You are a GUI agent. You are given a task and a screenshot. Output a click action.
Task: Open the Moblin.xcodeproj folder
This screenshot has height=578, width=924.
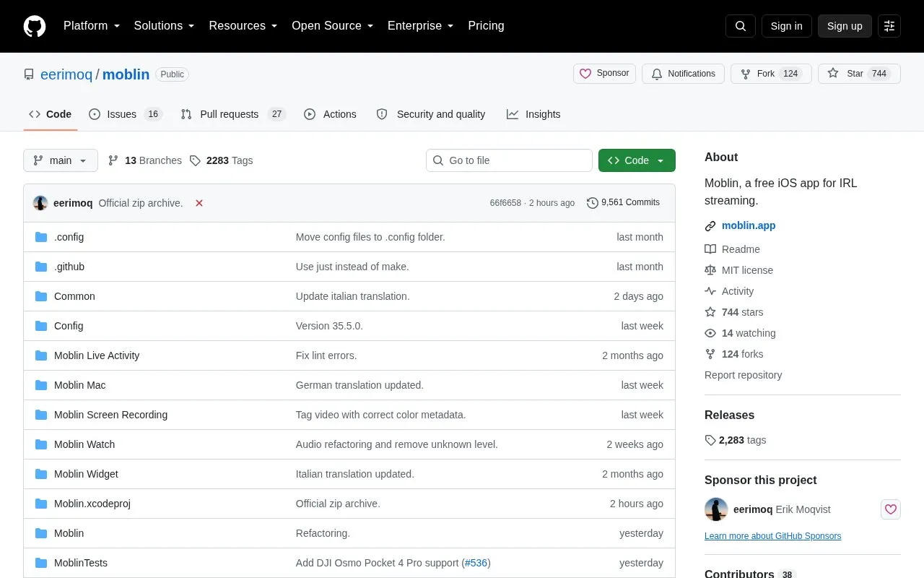click(x=92, y=504)
